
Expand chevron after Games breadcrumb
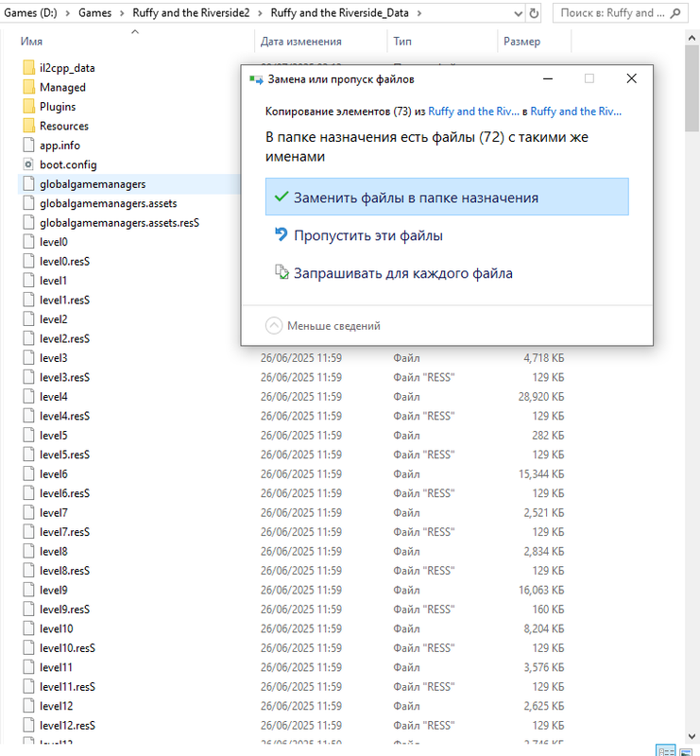122,13
